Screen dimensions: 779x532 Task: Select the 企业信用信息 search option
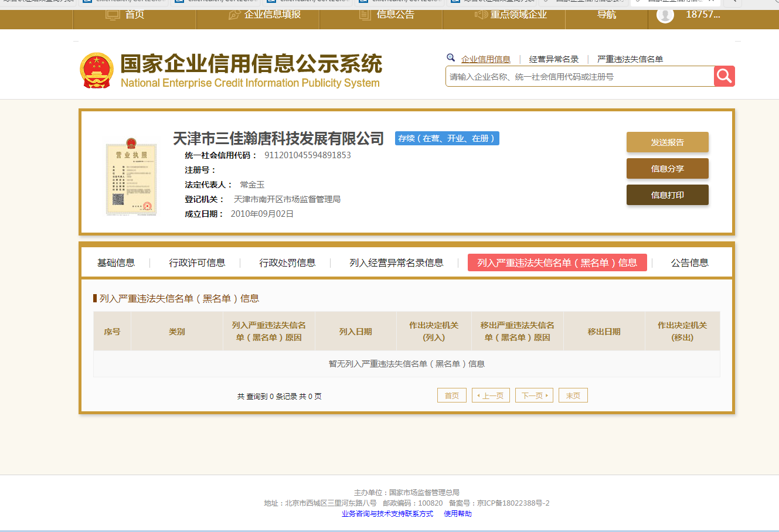[486, 59]
